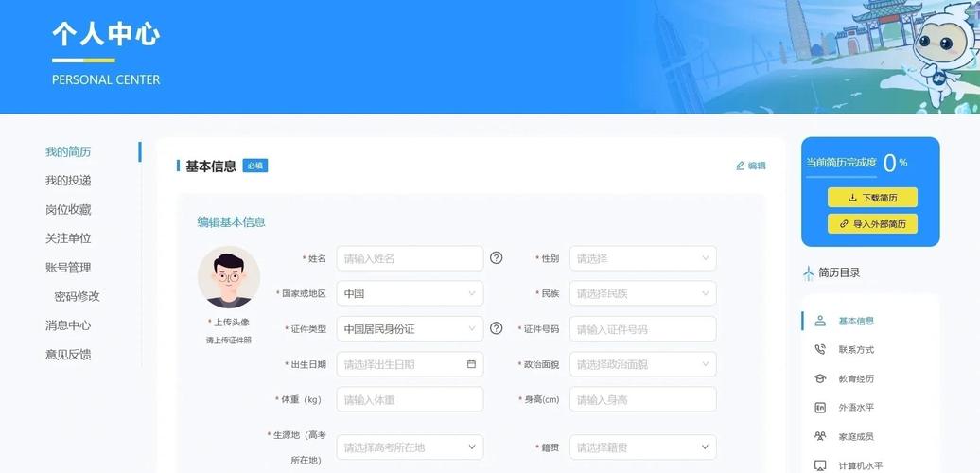Focus the 证件号码 input field
Image resolution: width=980 pixels, height=473 pixels.
[x=642, y=328]
